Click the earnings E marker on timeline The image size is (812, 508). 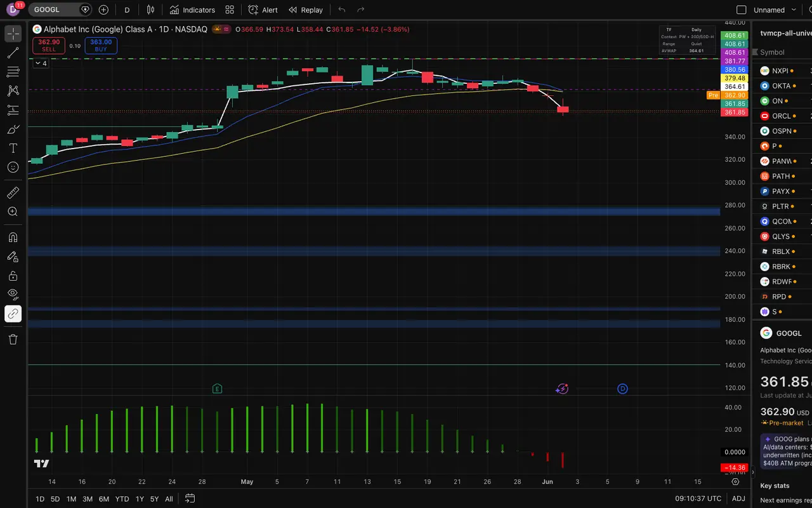pos(217,389)
